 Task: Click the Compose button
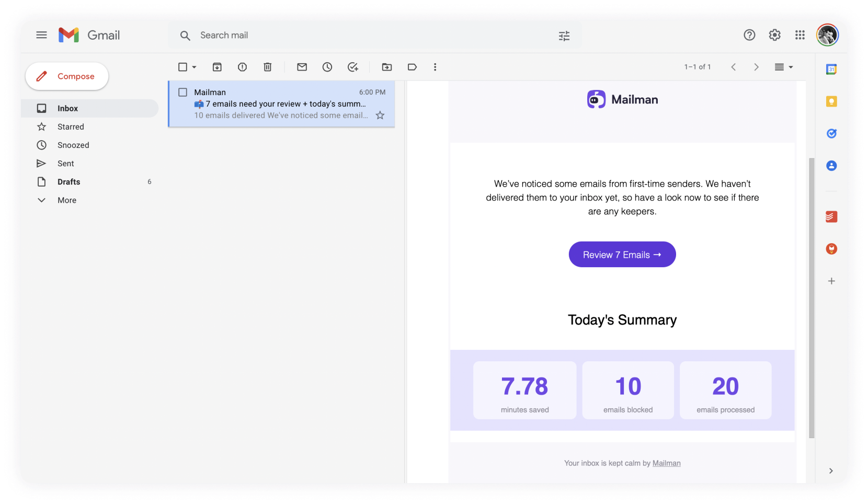[x=67, y=76]
